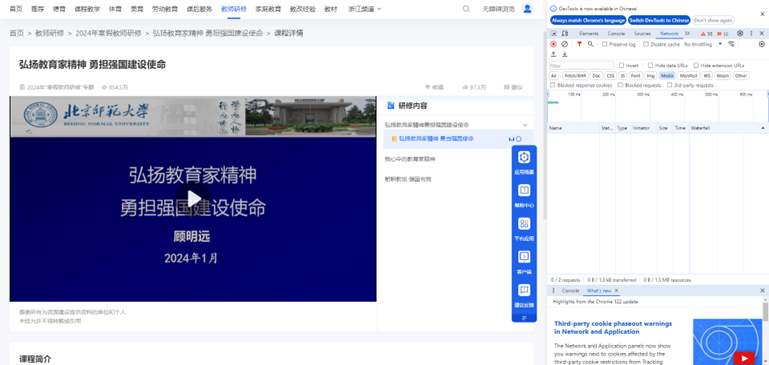Screen dimensions: 769x365
Task: Check Hide data URLs checkbox
Action: click(x=650, y=65)
